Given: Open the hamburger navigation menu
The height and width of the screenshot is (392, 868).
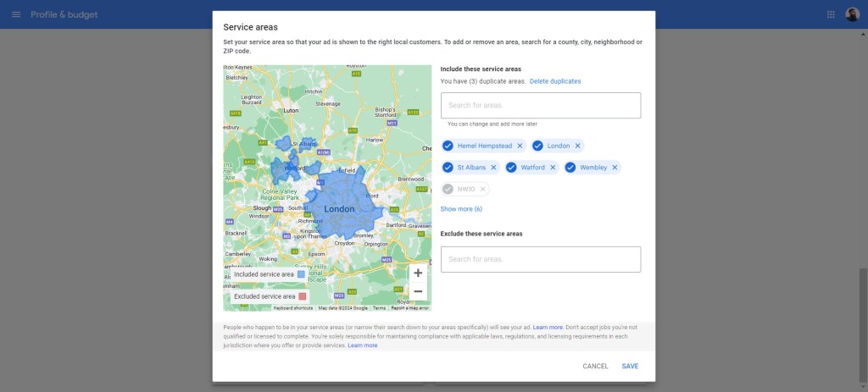Looking at the screenshot, I should tap(15, 15).
